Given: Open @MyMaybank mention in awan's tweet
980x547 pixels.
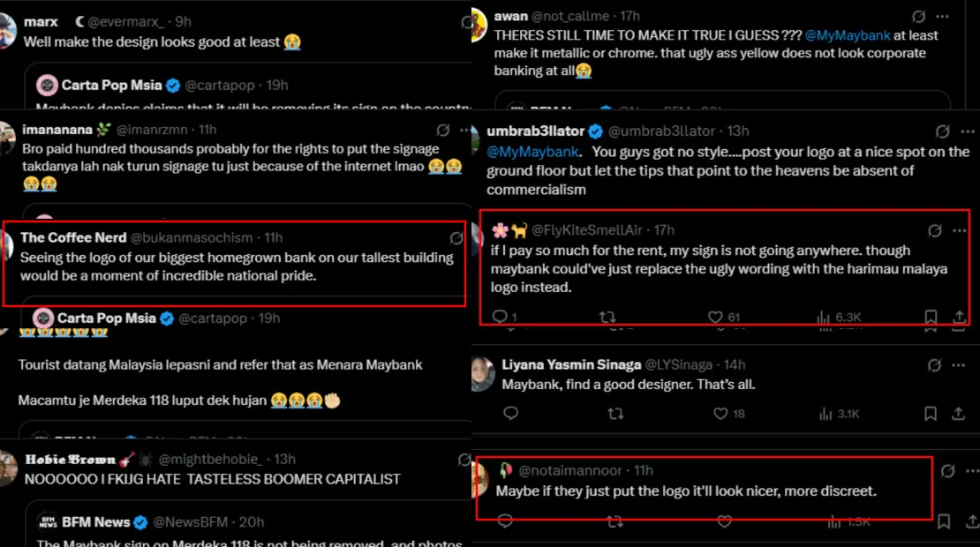Looking at the screenshot, I should pyautogui.click(x=850, y=35).
